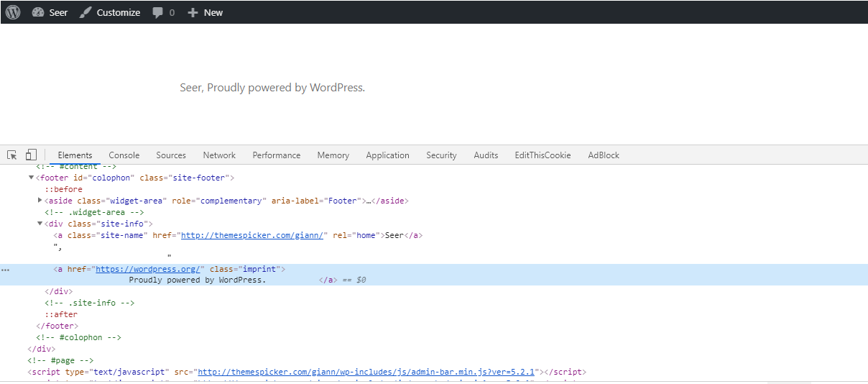Click the Seer link in page footer

191,88
